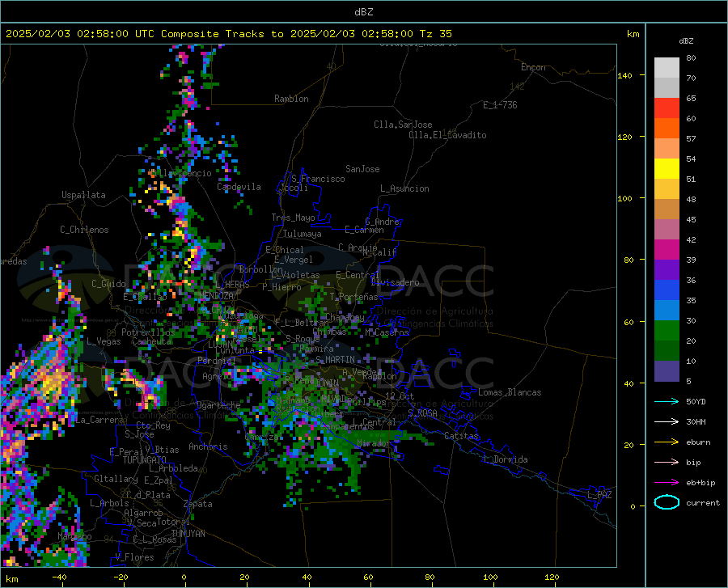Click the La_Carrera map label

point(99,420)
